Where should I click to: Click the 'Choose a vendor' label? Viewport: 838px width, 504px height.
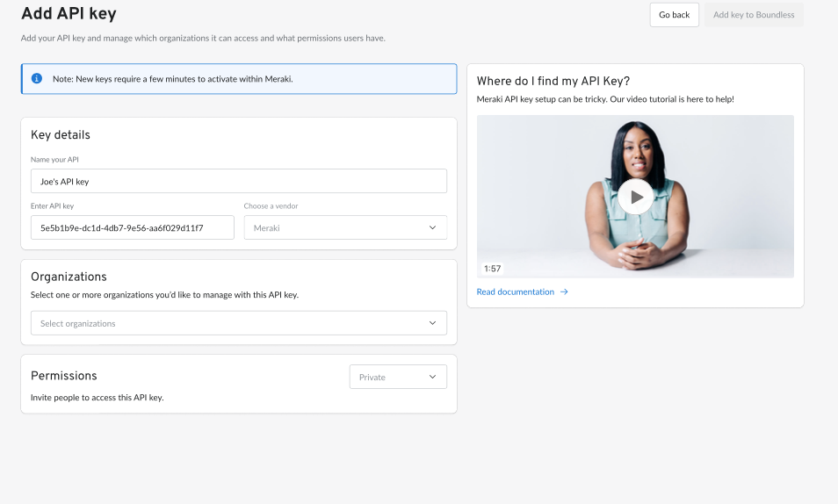(x=271, y=205)
